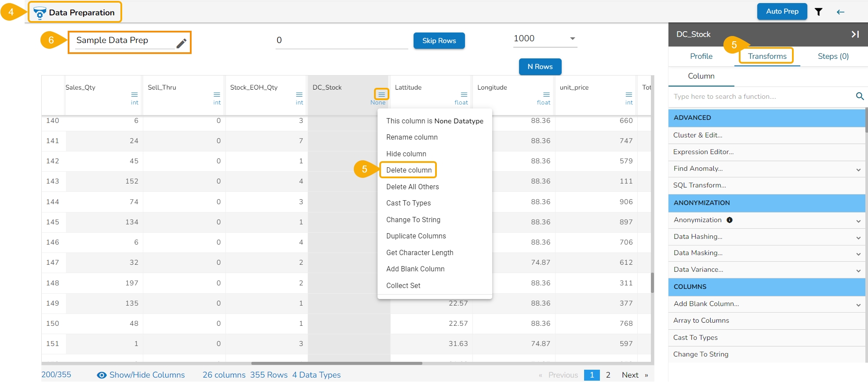This screenshot has width=868, height=382.
Task: Click the function search magnifier icon
Action: tap(860, 96)
